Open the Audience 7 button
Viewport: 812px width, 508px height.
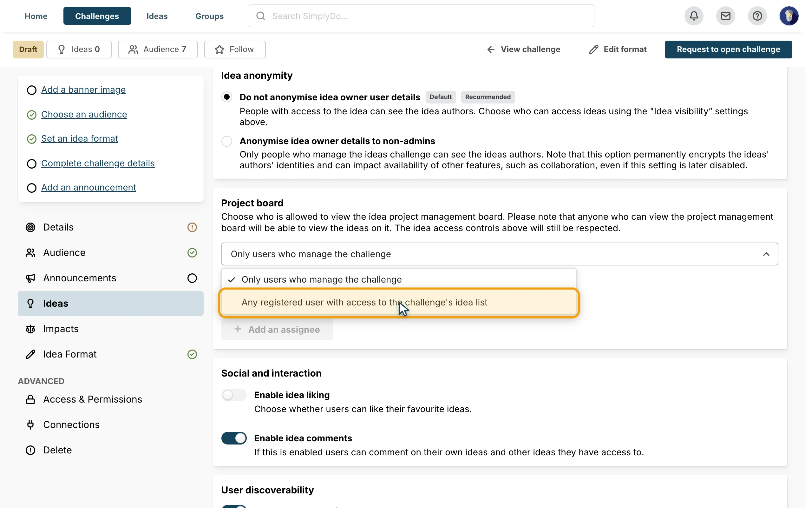pos(158,50)
